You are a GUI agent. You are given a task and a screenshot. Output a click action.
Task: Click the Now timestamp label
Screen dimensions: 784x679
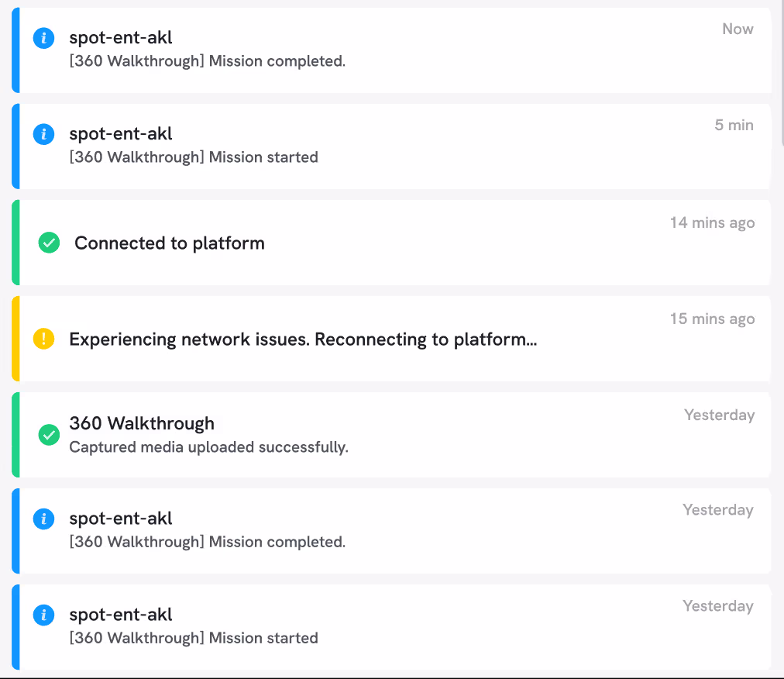click(737, 29)
